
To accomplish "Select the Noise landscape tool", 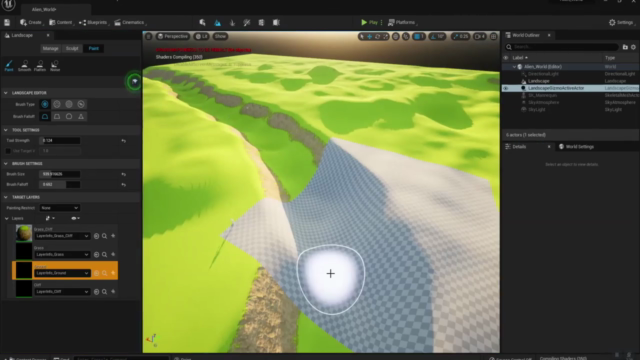I will 55,65.
